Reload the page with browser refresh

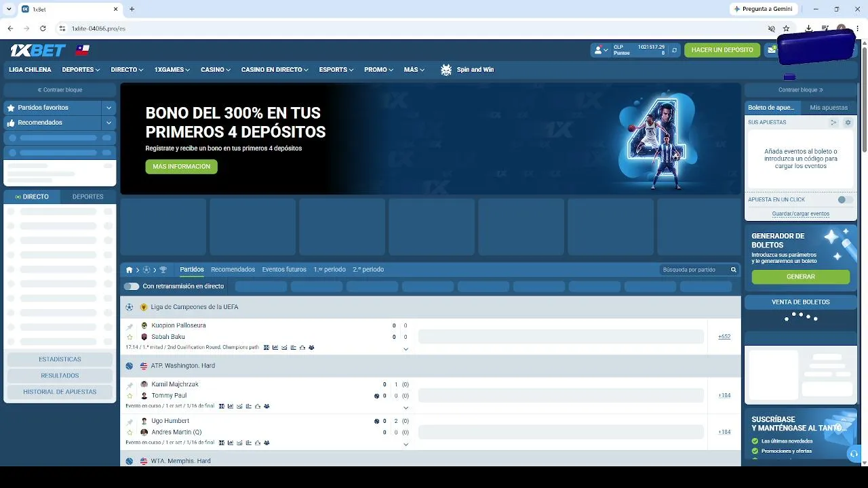tap(43, 28)
